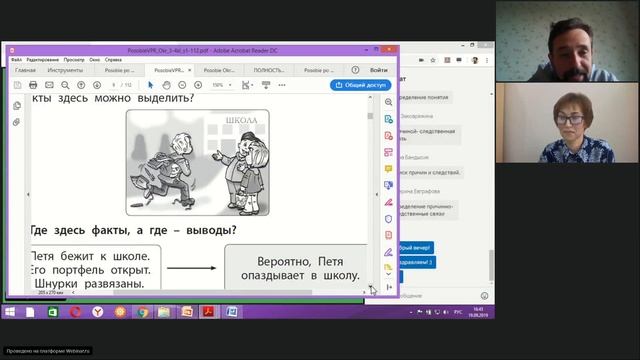Open the find text magnifier tool
640x360 pixels.
pos(65,85)
